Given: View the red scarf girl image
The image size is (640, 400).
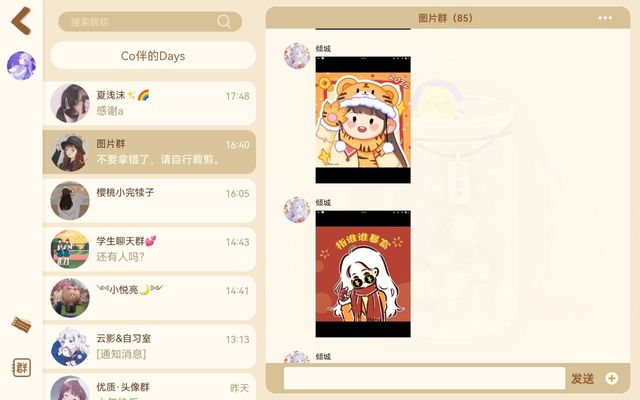Looking at the screenshot, I should point(363,274).
